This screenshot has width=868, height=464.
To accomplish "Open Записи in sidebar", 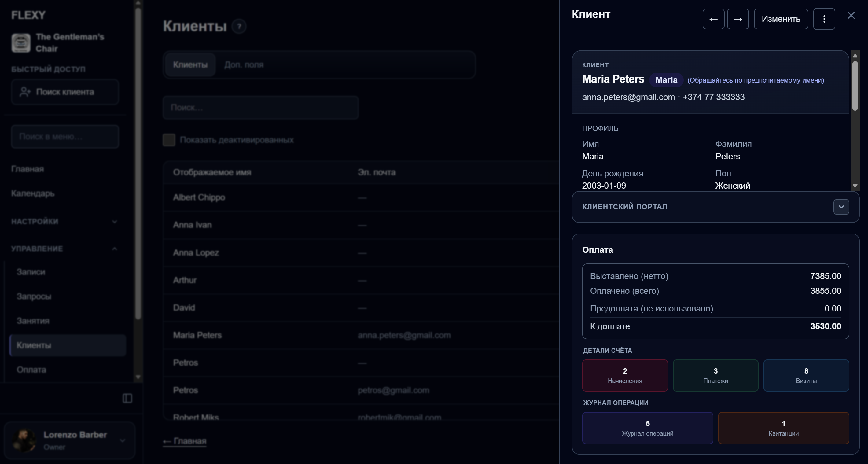I will pyautogui.click(x=31, y=272).
